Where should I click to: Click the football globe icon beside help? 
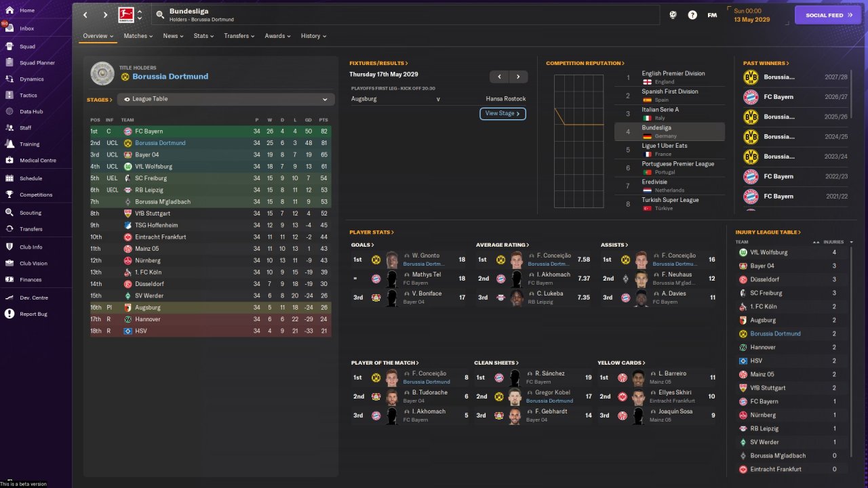tap(673, 15)
